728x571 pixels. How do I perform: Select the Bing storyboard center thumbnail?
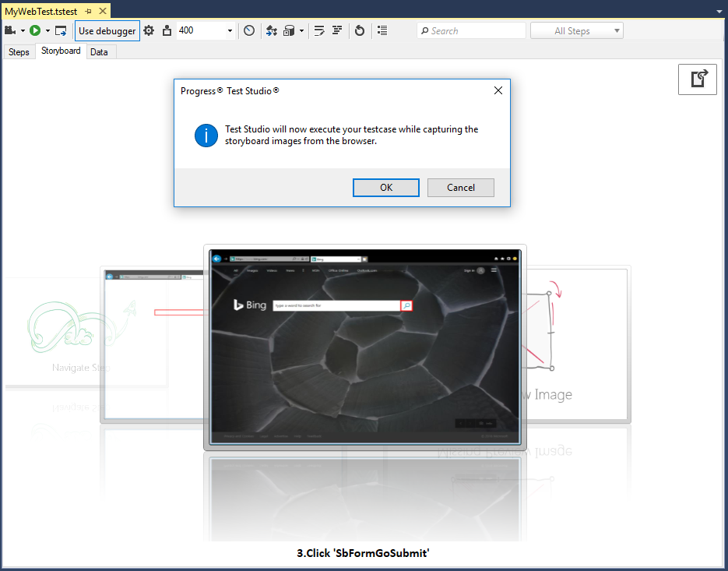(x=365, y=347)
